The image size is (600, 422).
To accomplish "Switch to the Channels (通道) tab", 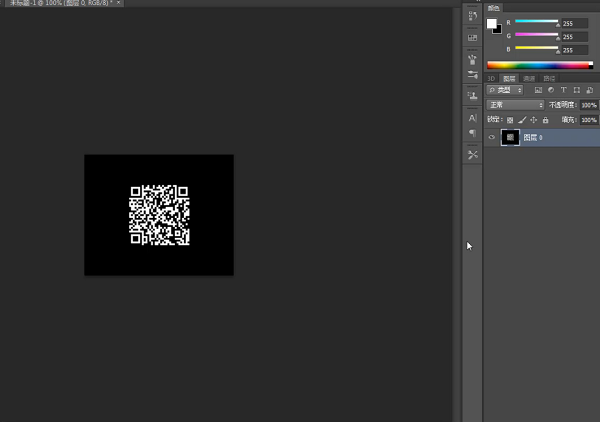I will tap(529, 78).
